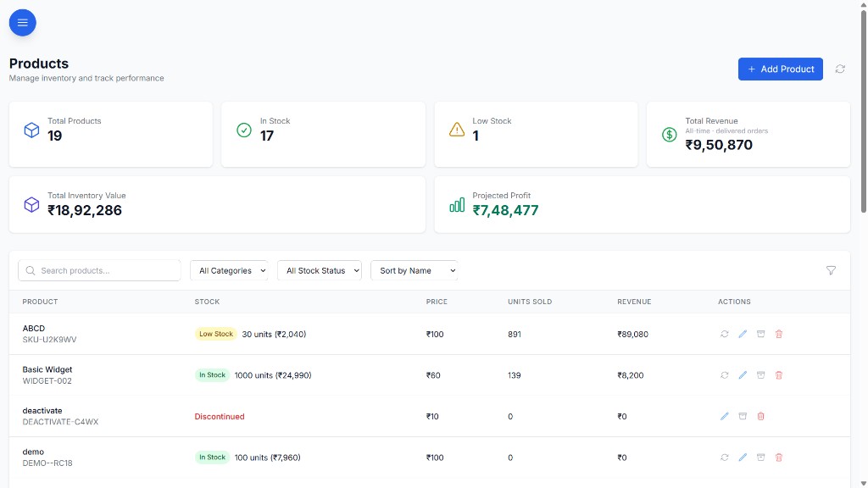The image size is (868, 488).
Task: Focus the Search products field
Action: (x=100, y=270)
